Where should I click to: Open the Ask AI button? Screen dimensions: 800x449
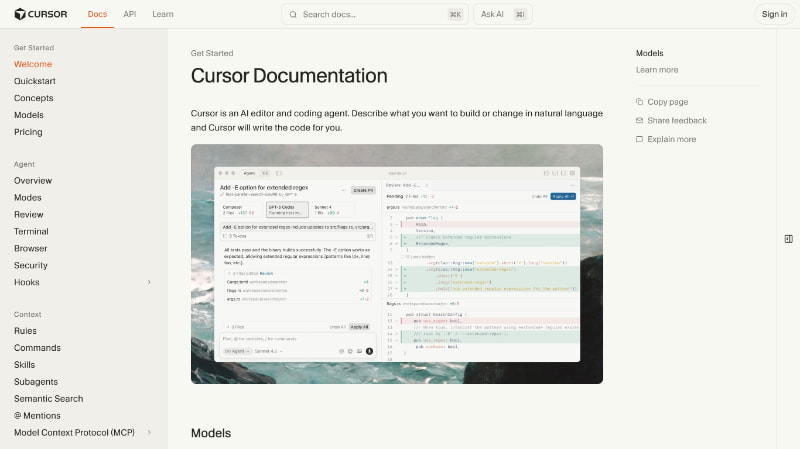coord(503,14)
